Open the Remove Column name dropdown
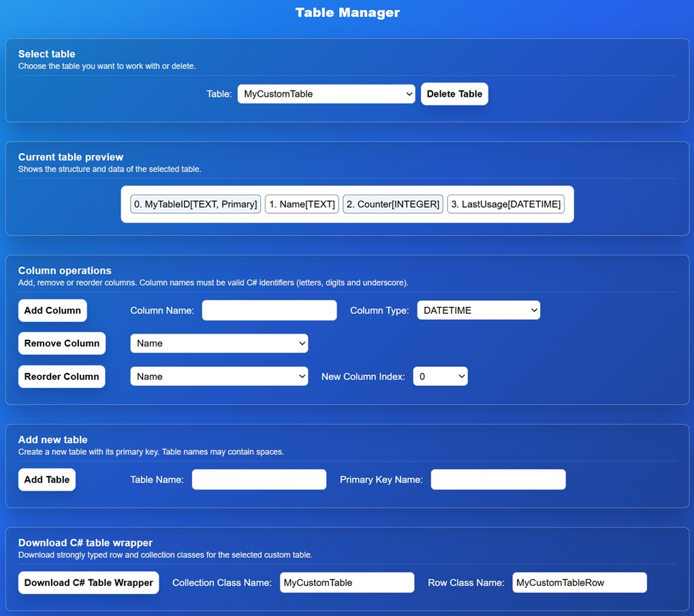Screen dimensions: 694x616 click(x=219, y=343)
